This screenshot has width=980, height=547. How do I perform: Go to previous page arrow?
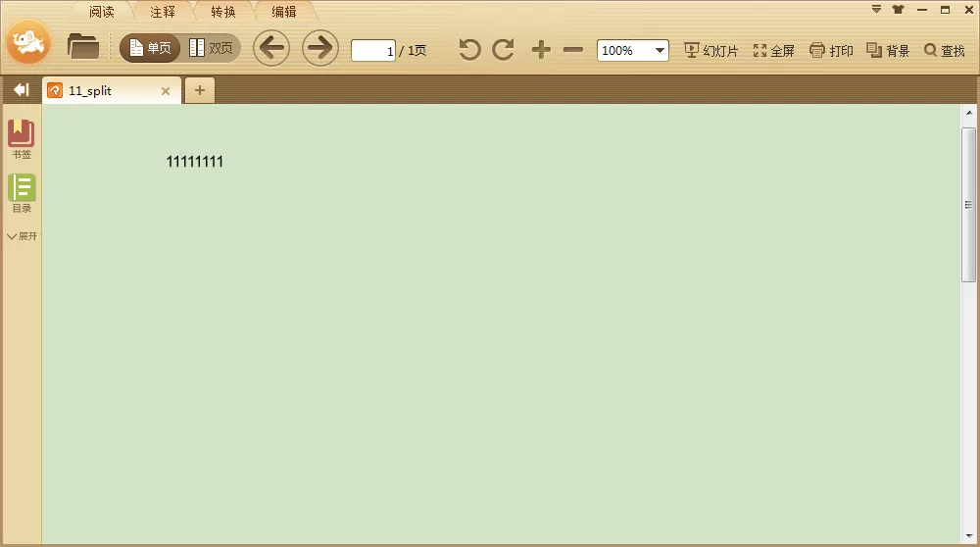271,48
